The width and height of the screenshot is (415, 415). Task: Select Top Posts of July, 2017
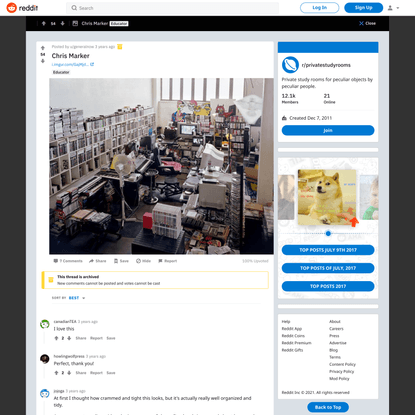pos(328,268)
